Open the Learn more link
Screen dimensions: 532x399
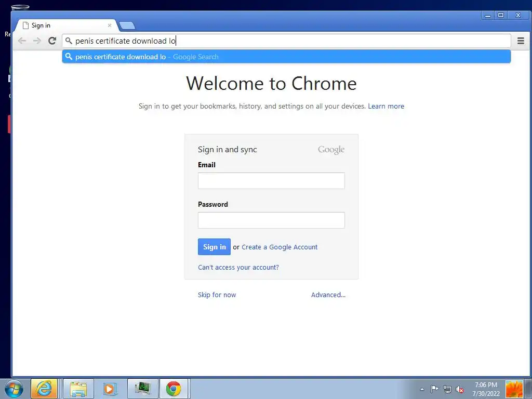(x=386, y=106)
